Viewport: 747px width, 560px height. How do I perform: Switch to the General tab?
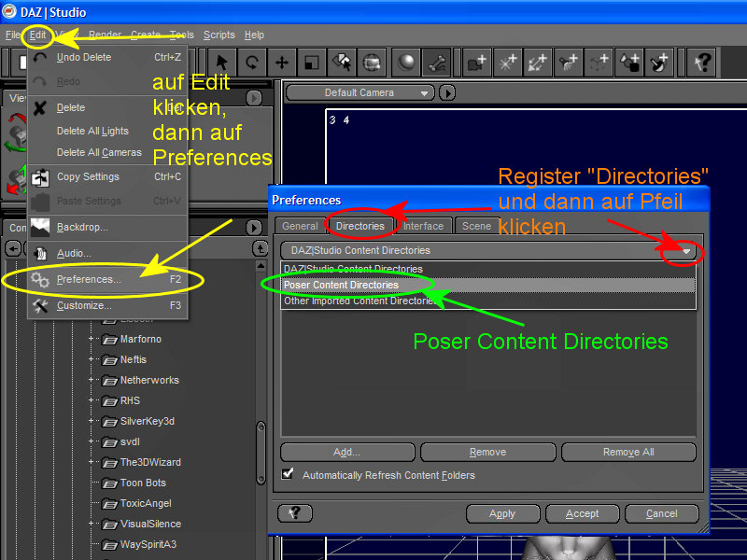pos(300,226)
